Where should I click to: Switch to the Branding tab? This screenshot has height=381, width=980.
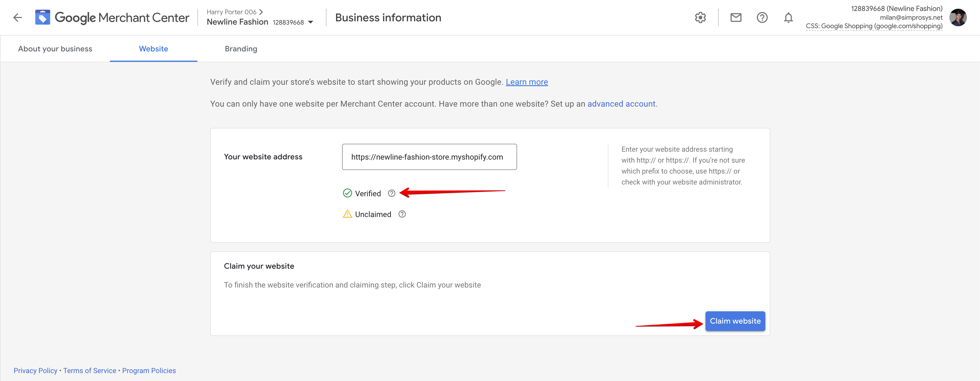tap(241, 49)
